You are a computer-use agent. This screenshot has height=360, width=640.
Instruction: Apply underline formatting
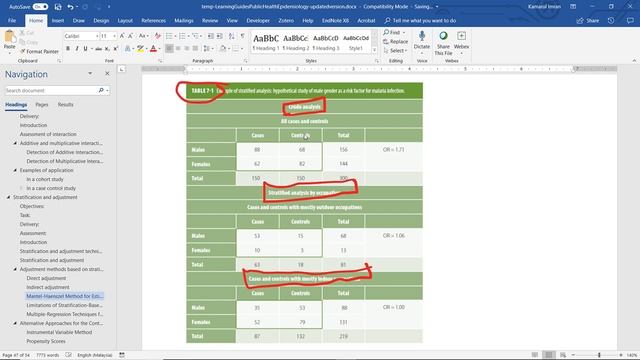(x=85, y=49)
